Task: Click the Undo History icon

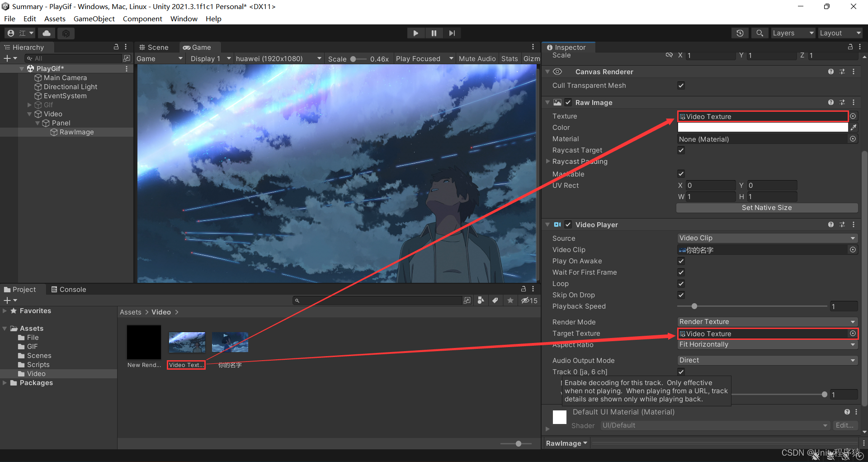Action: tap(740, 33)
